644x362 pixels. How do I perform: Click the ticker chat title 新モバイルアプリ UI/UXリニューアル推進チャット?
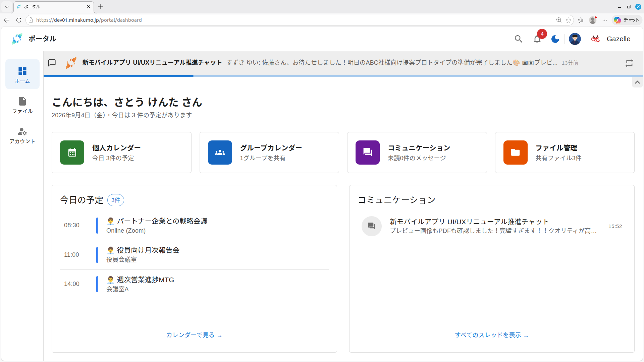152,63
